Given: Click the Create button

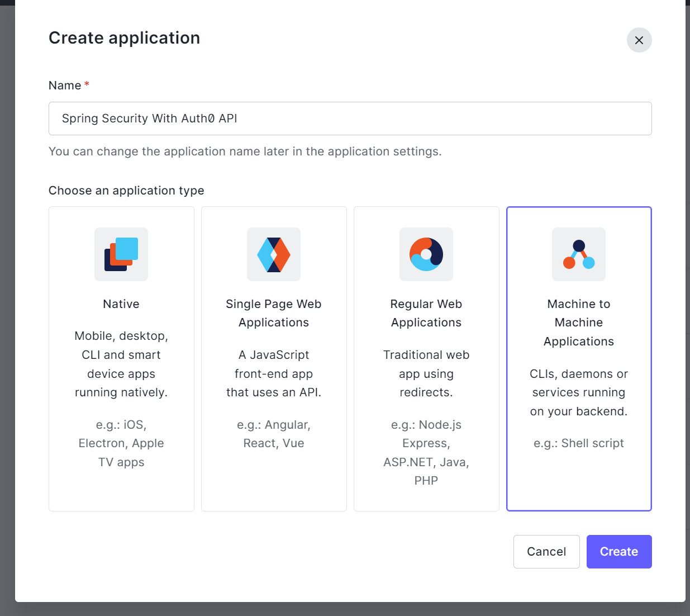Looking at the screenshot, I should pos(619,552).
